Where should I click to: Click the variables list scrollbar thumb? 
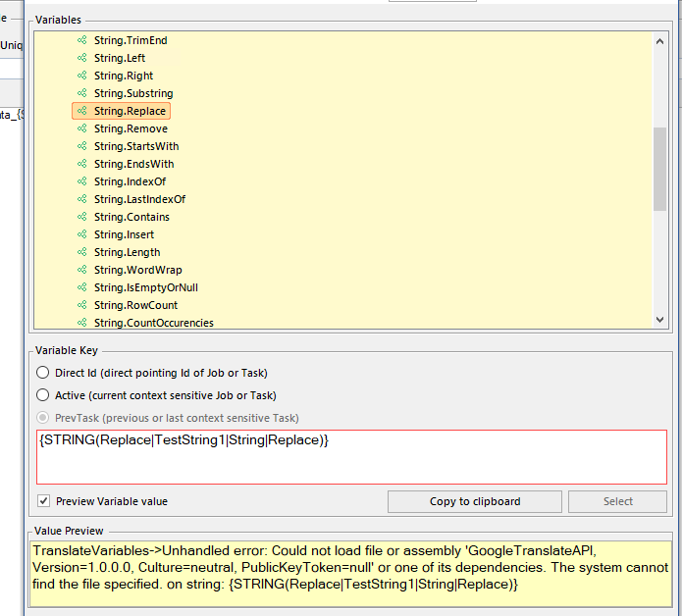coord(659,167)
